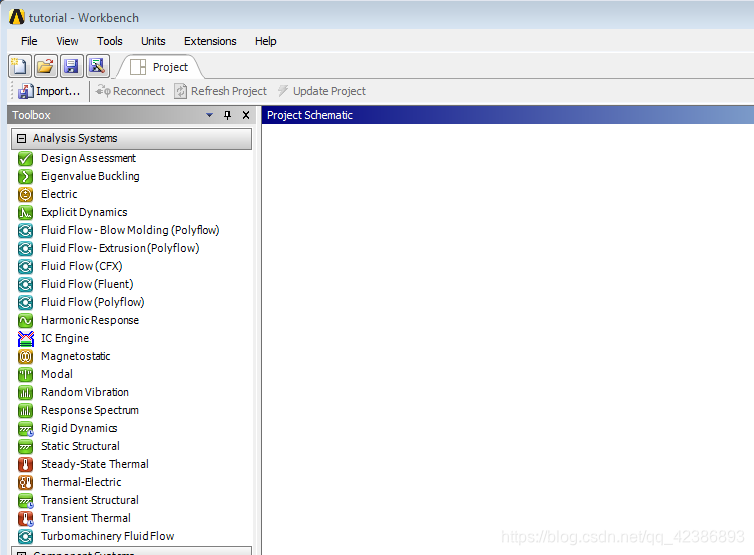Click the Steady-State Thermal icon
This screenshot has width=754, height=555.
(25, 464)
